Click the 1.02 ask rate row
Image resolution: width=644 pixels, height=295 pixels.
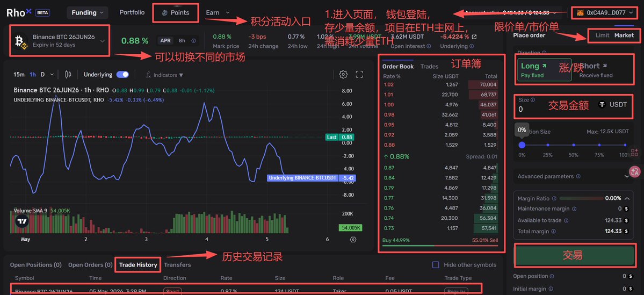(440, 85)
